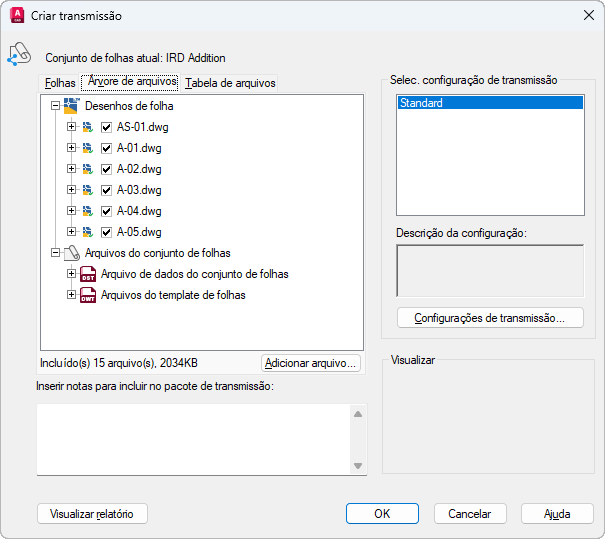This screenshot has height=539, width=605.
Task: Uncheck the A-03.dwg checkbox
Action: [106, 190]
